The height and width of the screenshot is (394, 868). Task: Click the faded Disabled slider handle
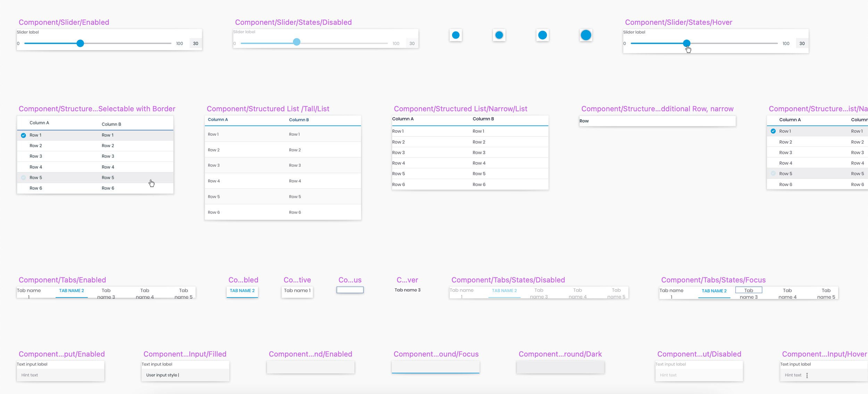click(297, 42)
